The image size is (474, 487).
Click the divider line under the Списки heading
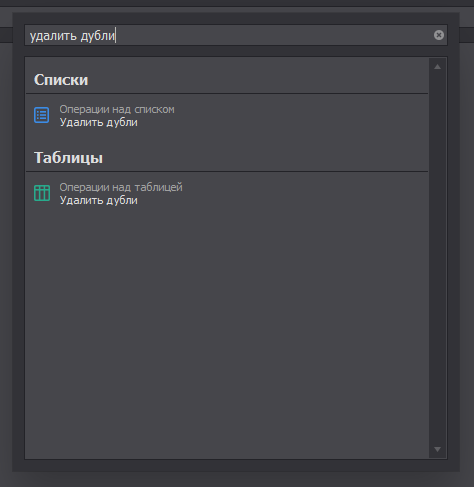click(x=227, y=94)
